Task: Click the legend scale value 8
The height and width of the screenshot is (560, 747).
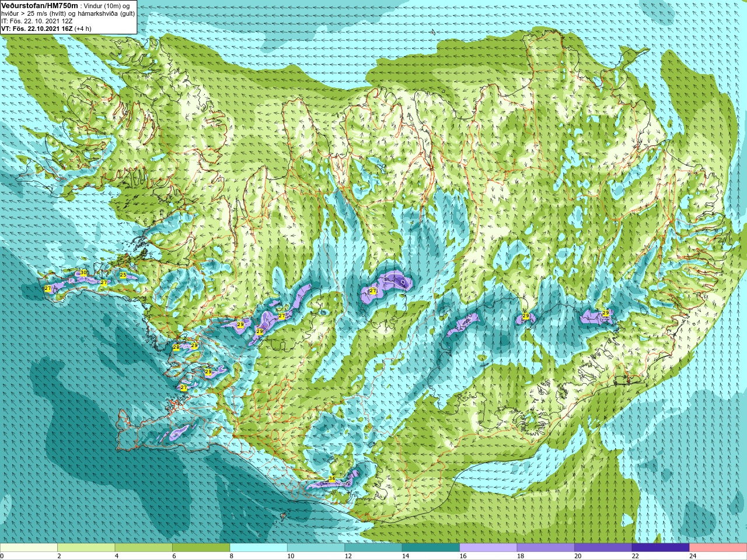Action: tap(232, 556)
